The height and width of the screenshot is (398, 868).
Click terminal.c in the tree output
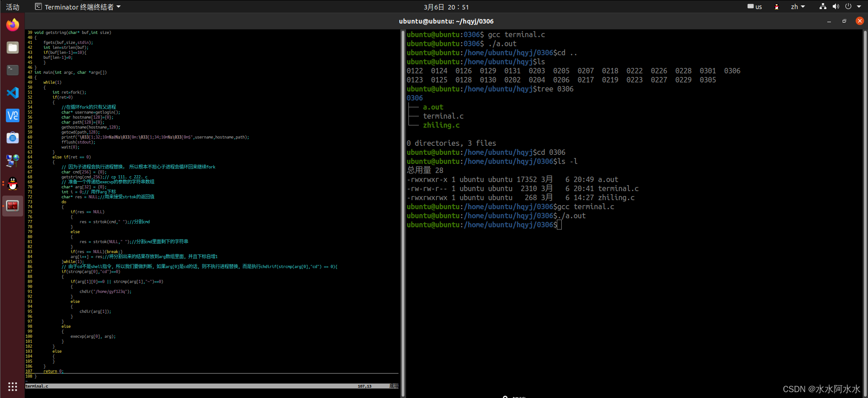443,116
